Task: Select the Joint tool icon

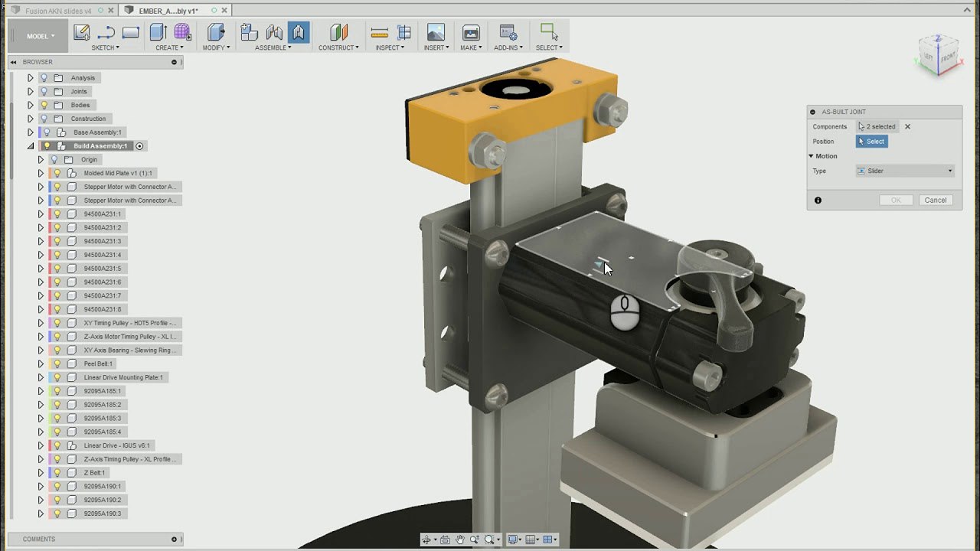Action: point(274,32)
